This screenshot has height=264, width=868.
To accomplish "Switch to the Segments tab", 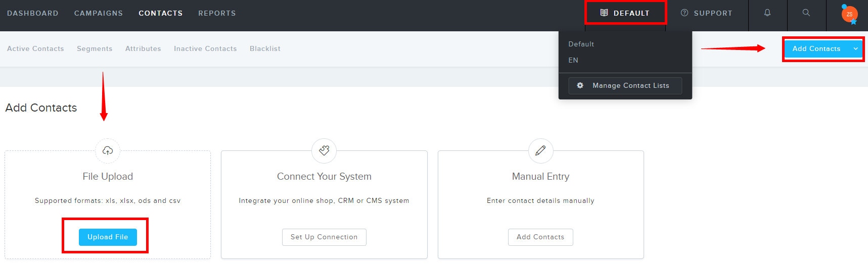I will (x=95, y=48).
